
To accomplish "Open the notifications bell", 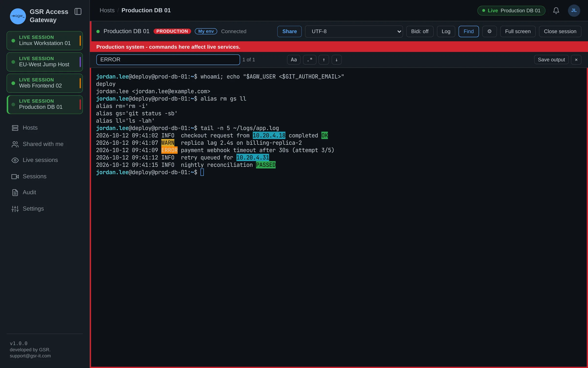I will point(556,11).
